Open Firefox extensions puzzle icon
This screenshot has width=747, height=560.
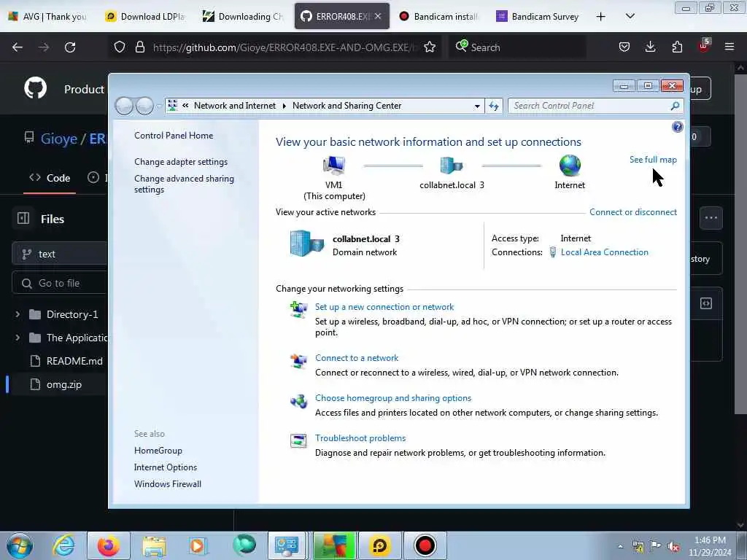tap(677, 47)
